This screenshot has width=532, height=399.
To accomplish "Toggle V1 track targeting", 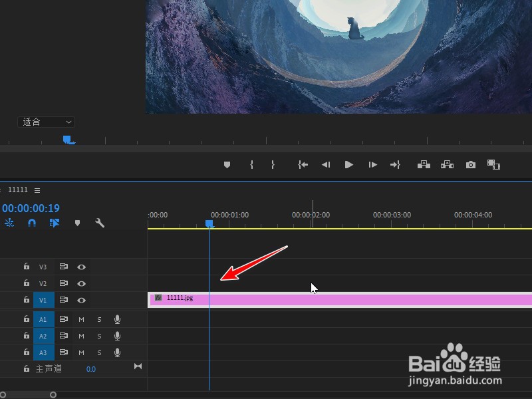I will (44, 300).
